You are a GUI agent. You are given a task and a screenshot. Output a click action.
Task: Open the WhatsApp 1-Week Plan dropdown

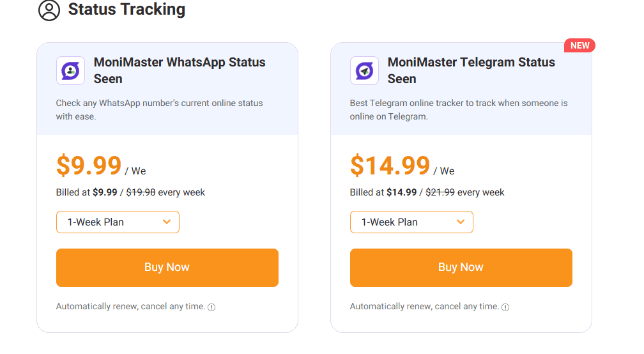click(118, 222)
